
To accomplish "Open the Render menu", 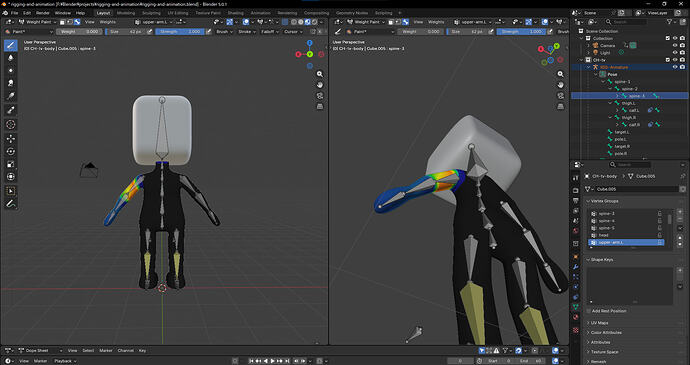I will click(x=43, y=13).
